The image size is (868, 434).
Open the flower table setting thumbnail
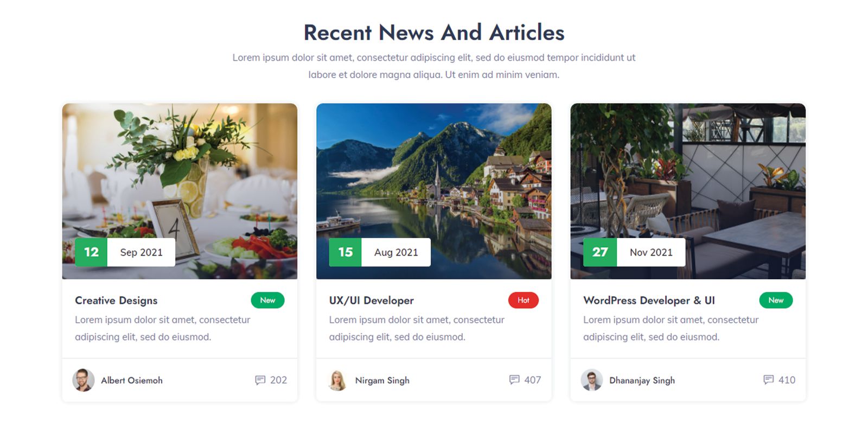pyautogui.click(x=180, y=191)
